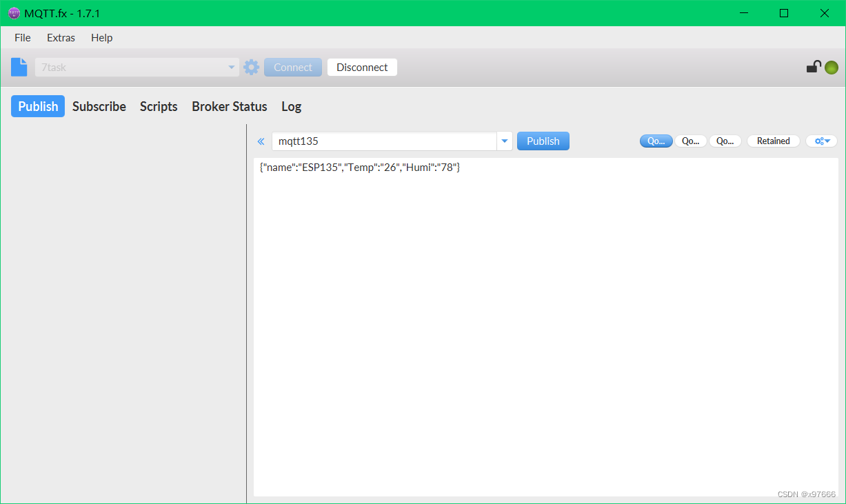Click the blue Publish button beside topic field
The width and height of the screenshot is (846, 504).
543,141
